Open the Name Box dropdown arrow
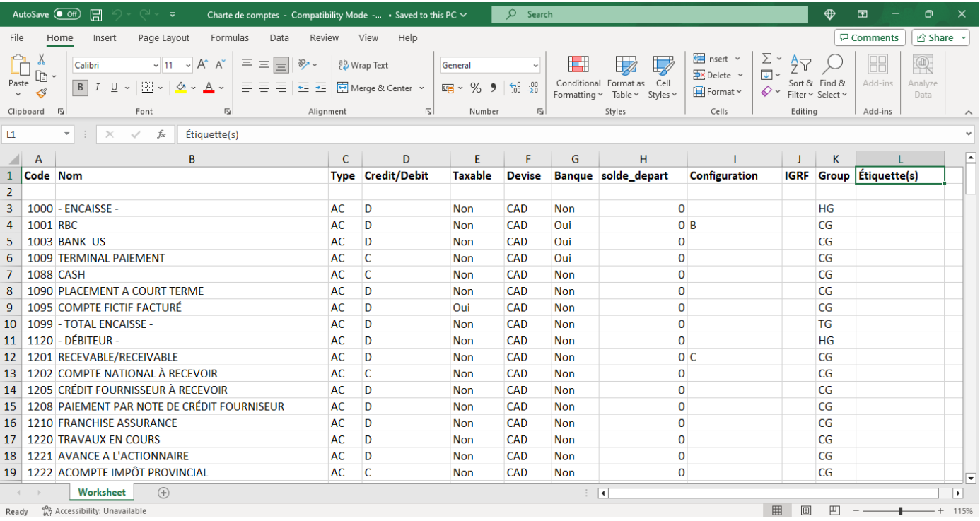This screenshot has width=980, height=521. [67, 134]
